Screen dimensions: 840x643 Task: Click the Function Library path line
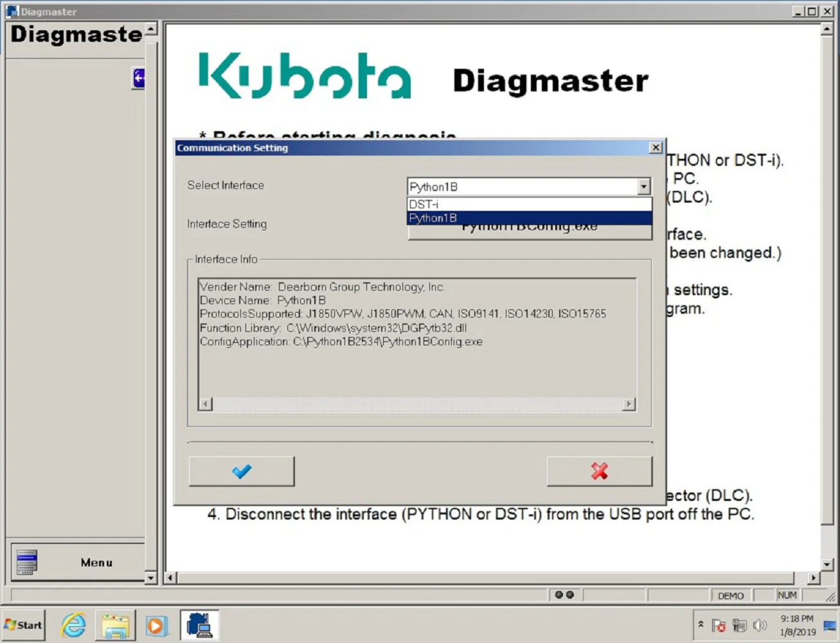pyautogui.click(x=333, y=328)
